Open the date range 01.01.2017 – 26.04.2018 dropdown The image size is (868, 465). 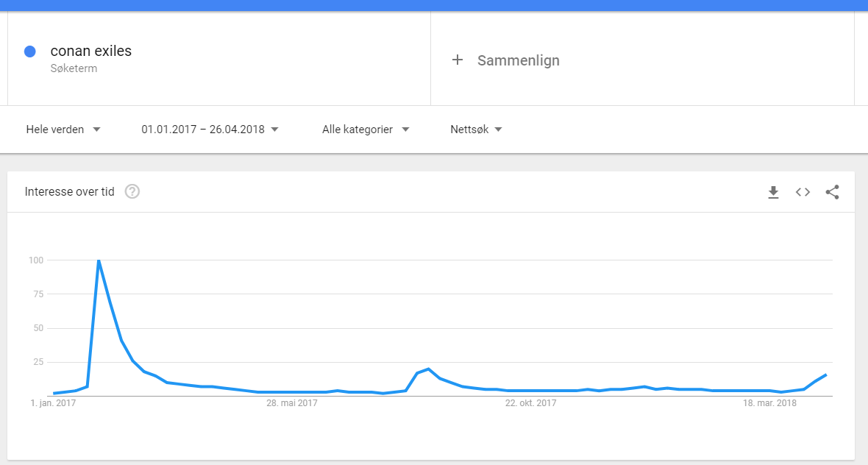[x=210, y=129]
